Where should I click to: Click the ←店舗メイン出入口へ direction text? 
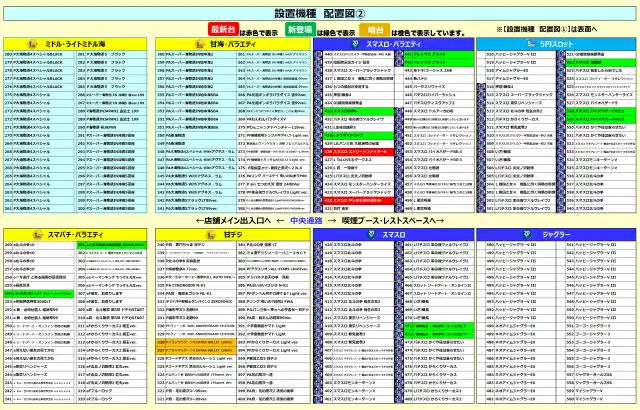pyautogui.click(x=233, y=221)
